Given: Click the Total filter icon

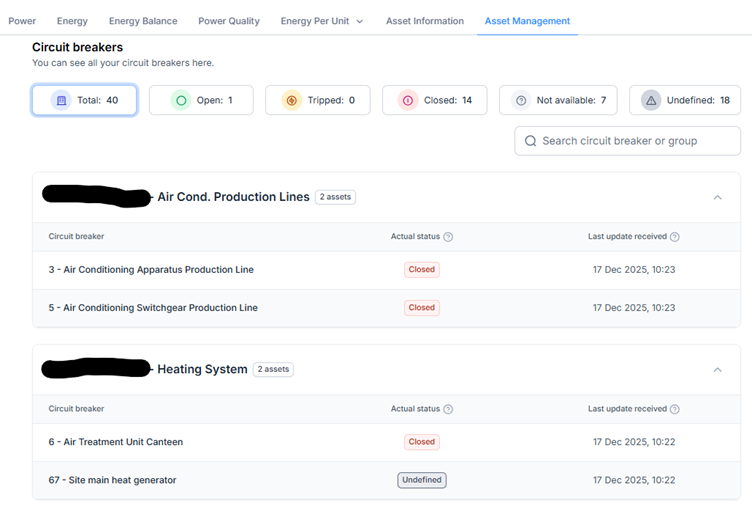Looking at the screenshot, I should pos(61,100).
